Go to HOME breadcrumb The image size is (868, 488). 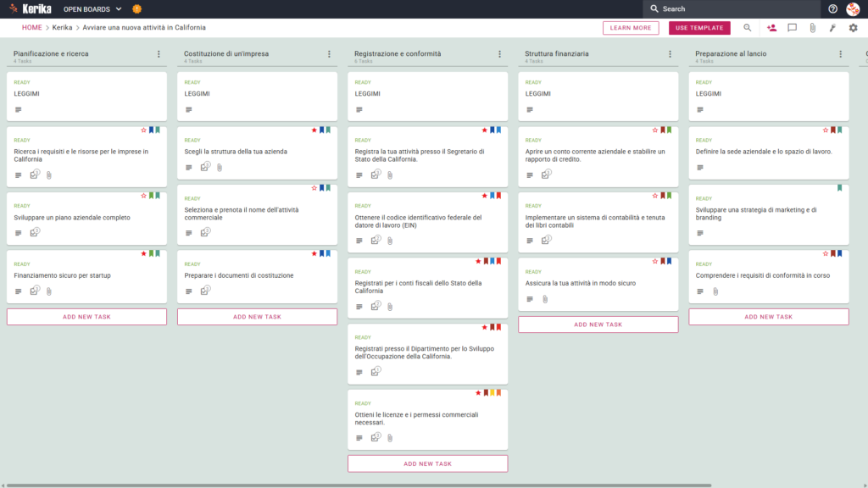click(31, 28)
